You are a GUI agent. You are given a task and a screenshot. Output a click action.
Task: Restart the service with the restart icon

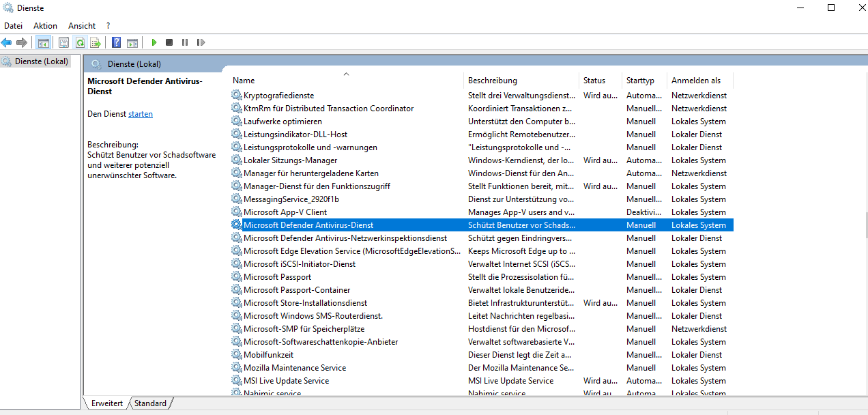pos(201,42)
